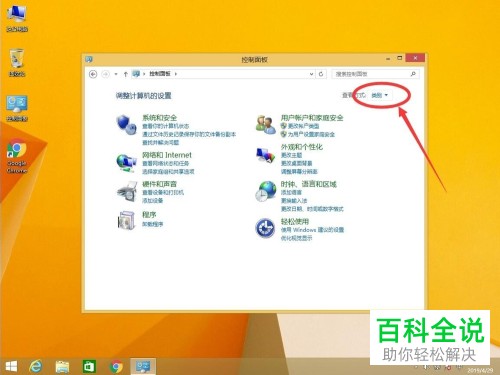500x375 pixels.
Task: Launch Internet Explorer from the taskbar
Action: 35,366
